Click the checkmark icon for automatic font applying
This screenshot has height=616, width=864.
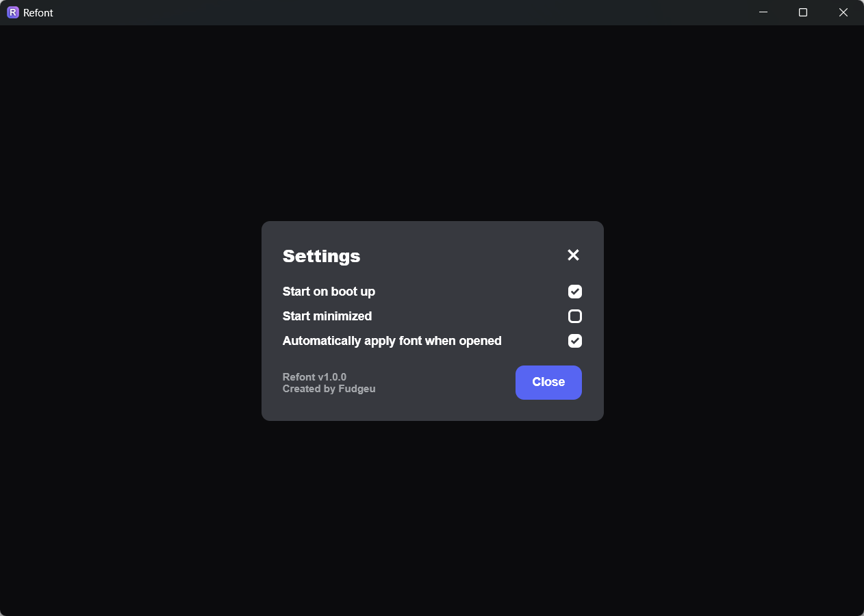point(574,341)
